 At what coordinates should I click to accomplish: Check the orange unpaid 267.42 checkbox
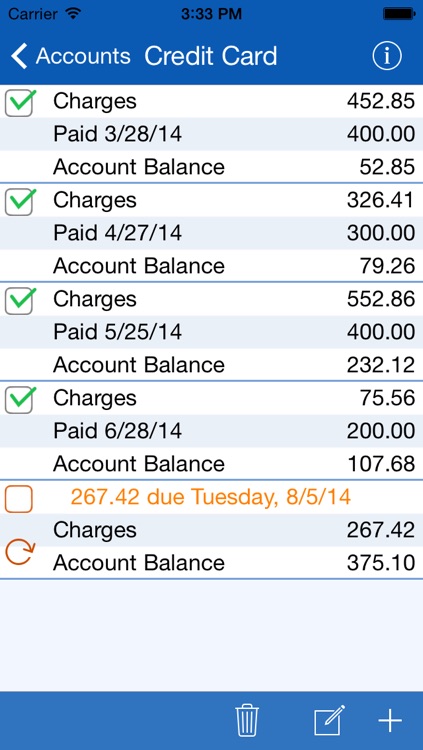pos(19,498)
